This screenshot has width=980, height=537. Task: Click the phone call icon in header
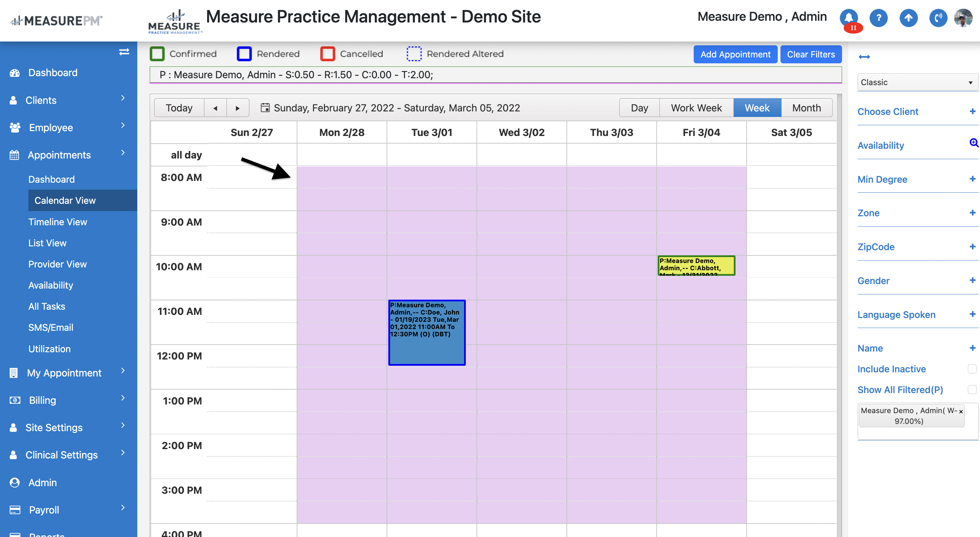938,18
